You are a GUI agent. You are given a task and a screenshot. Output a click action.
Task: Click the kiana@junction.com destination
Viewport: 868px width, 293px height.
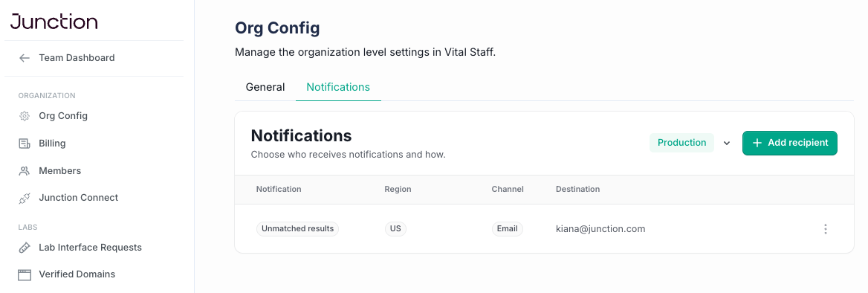tap(600, 229)
